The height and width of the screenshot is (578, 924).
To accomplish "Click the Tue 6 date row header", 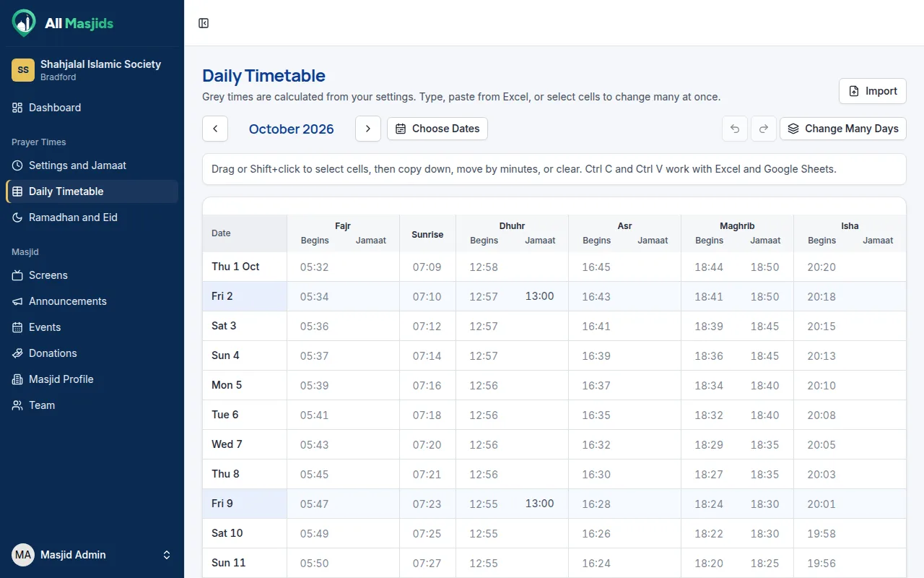I will (245, 415).
